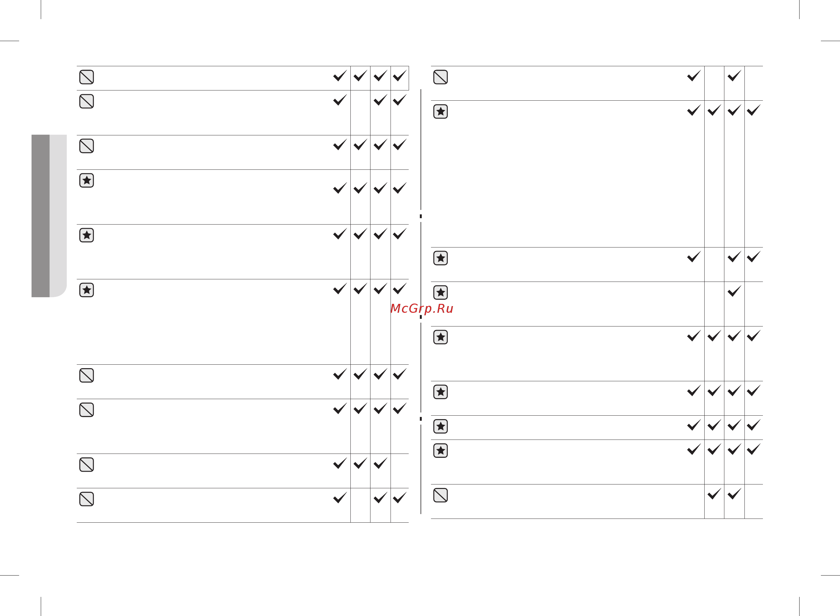Click star icon in right table's tallest row

440,111
